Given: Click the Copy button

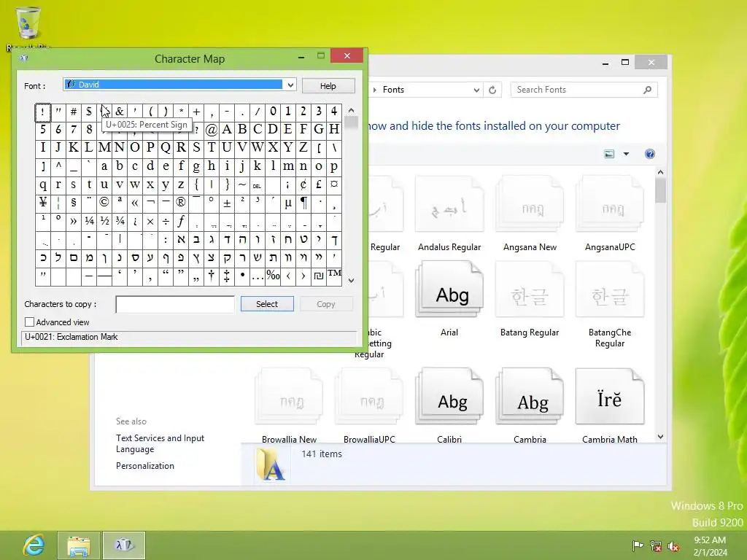Looking at the screenshot, I should coord(326,304).
